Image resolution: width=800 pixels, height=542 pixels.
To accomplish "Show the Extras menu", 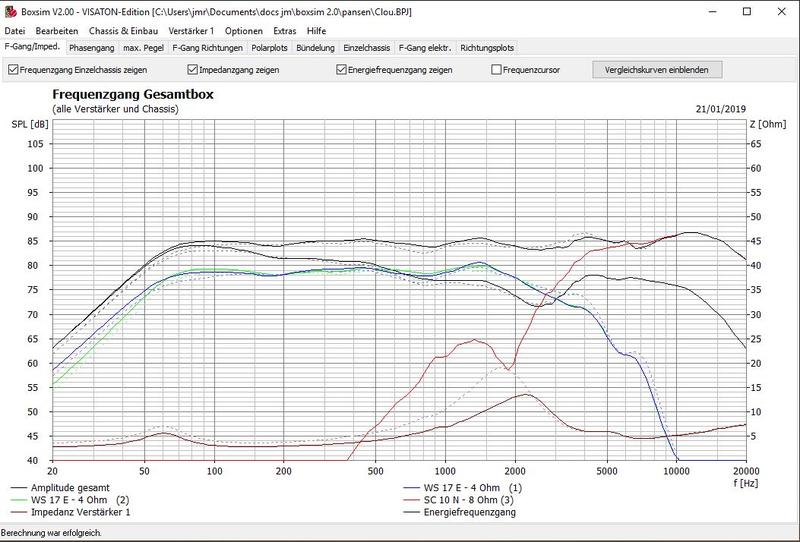I will click(x=284, y=31).
